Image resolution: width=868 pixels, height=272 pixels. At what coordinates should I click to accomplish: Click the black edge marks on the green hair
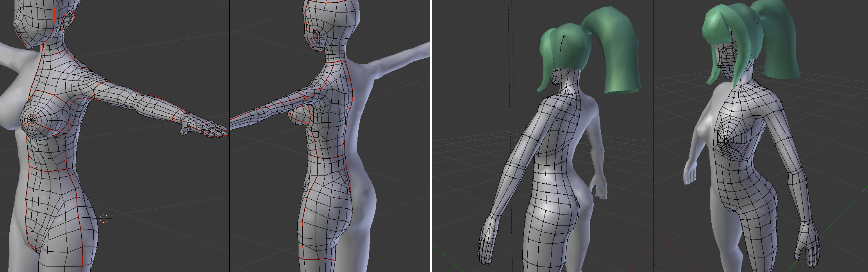click(563, 44)
